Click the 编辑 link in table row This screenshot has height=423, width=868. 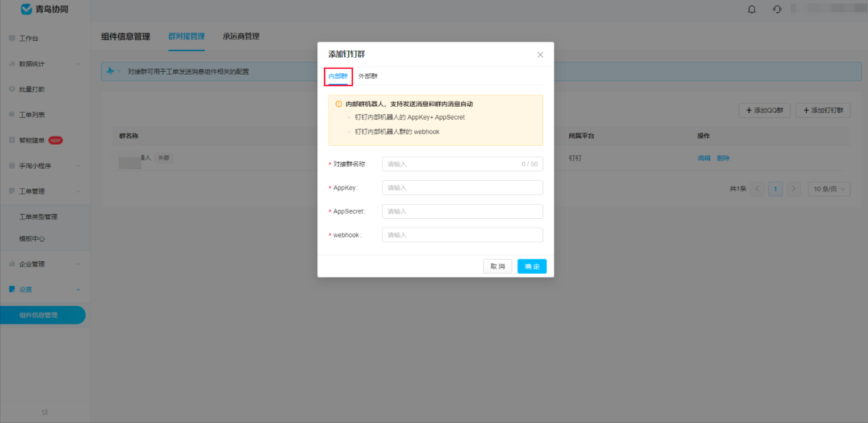tap(704, 158)
